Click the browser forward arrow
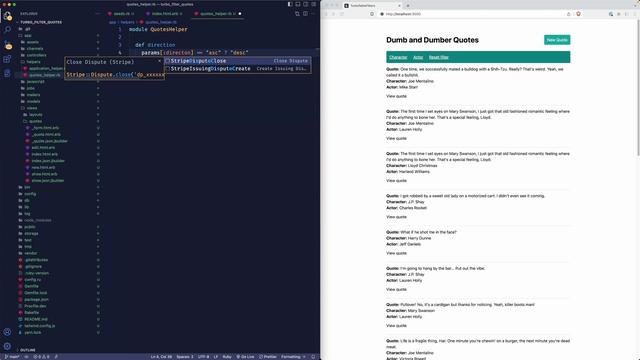 [x=333, y=14]
